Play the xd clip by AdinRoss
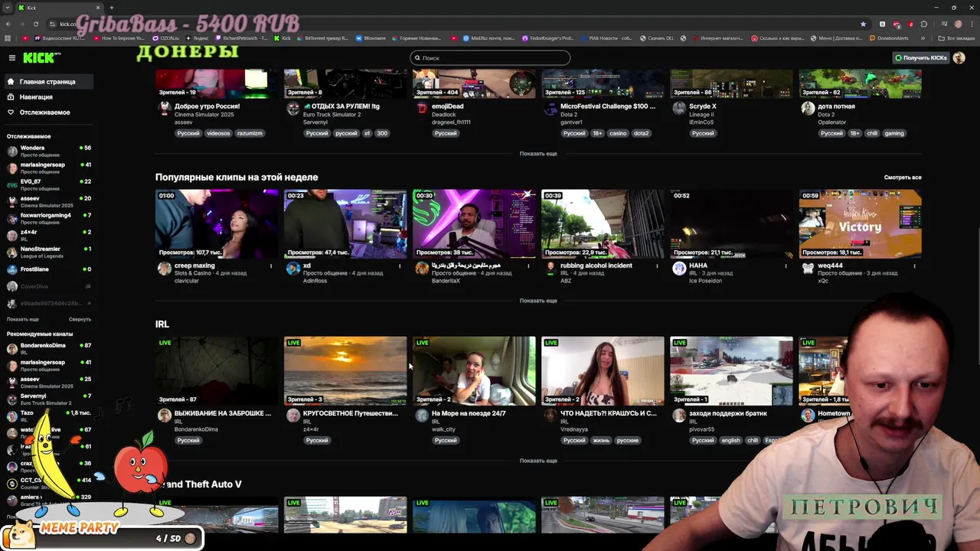 point(345,223)
